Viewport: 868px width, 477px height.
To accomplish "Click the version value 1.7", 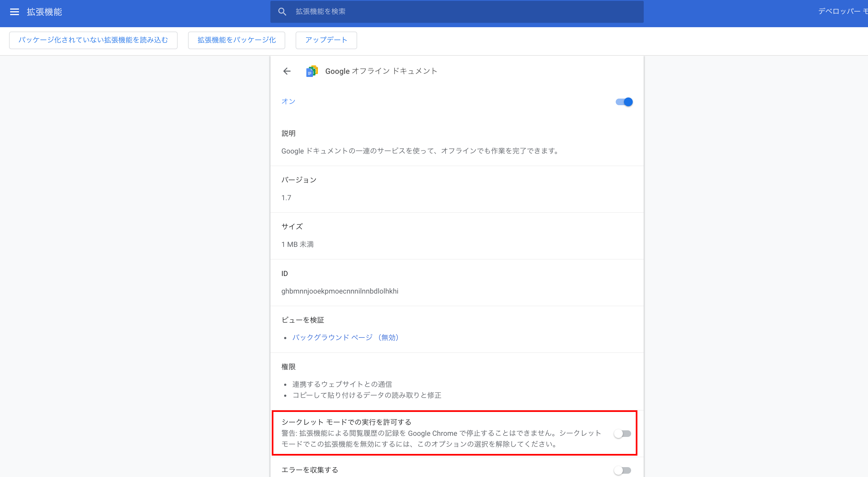I will (286, 198).
